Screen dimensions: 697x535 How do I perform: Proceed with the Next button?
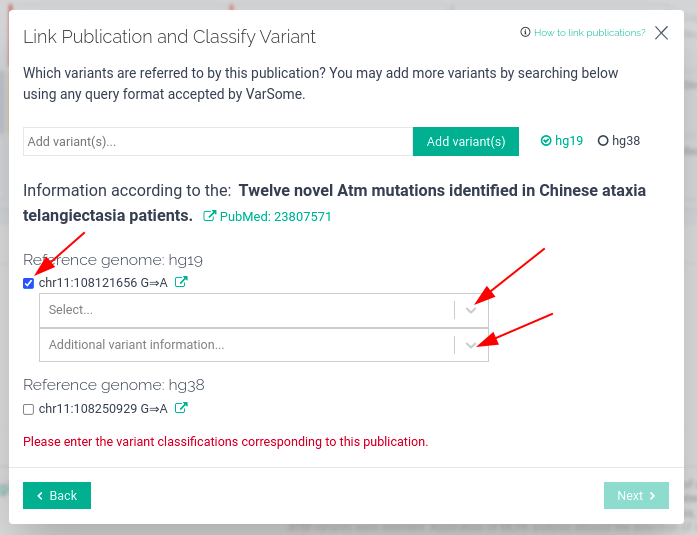coord(636,495)
